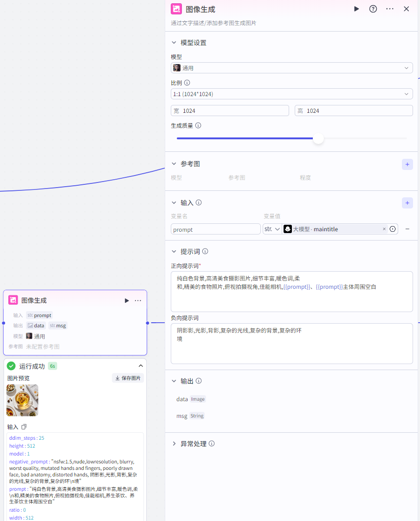Screen dimensions: 420x521
Task: Add a reference image with plus button
Action: tap(407, 164)
